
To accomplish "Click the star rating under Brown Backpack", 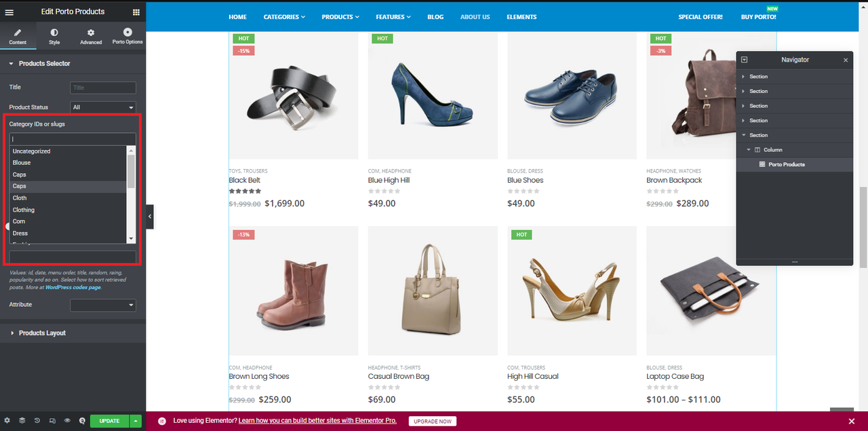I will click(663, 191).
